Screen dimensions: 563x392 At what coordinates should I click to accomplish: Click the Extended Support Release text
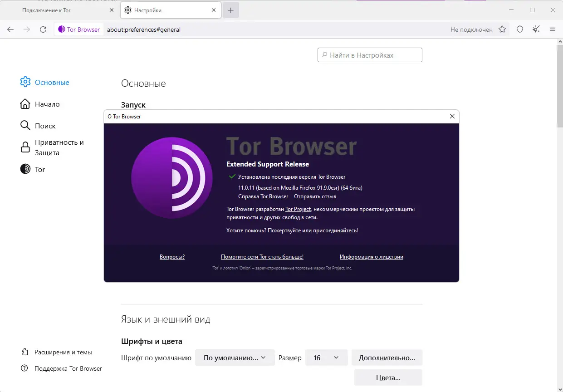tap(268, 164)
